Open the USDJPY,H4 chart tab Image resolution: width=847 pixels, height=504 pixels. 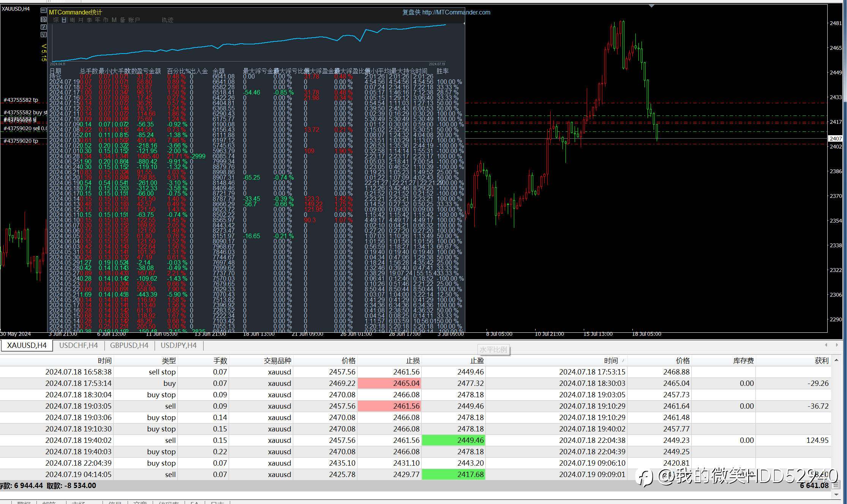coord(179,345)
